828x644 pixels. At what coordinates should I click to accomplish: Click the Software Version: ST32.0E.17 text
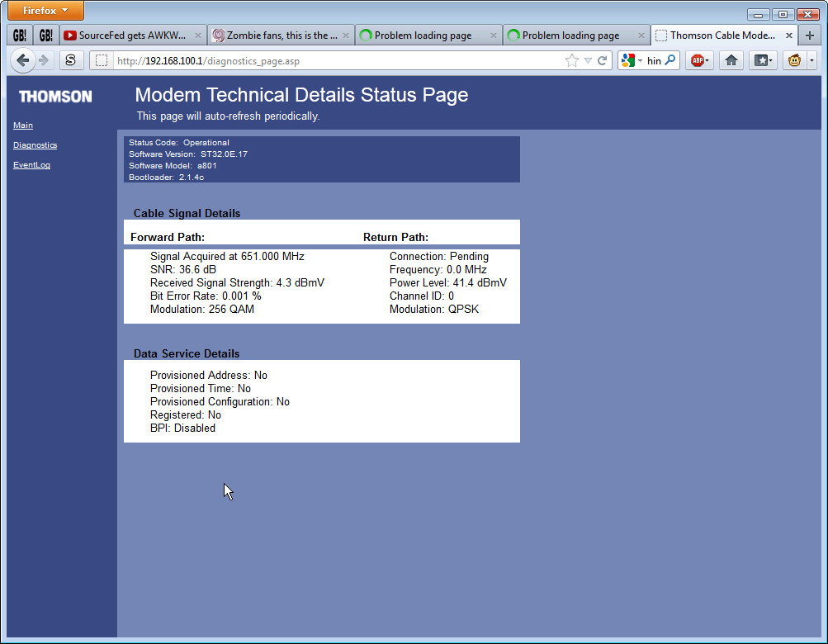188,154
